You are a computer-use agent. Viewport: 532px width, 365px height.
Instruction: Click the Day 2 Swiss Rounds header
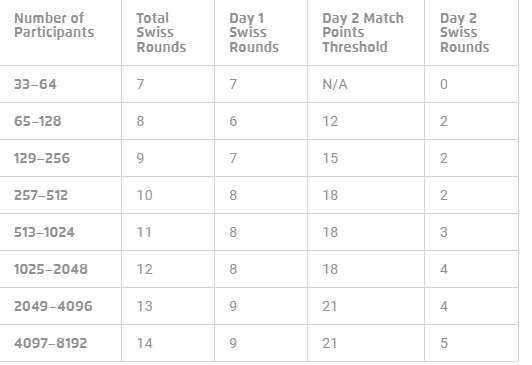(464, 33)
